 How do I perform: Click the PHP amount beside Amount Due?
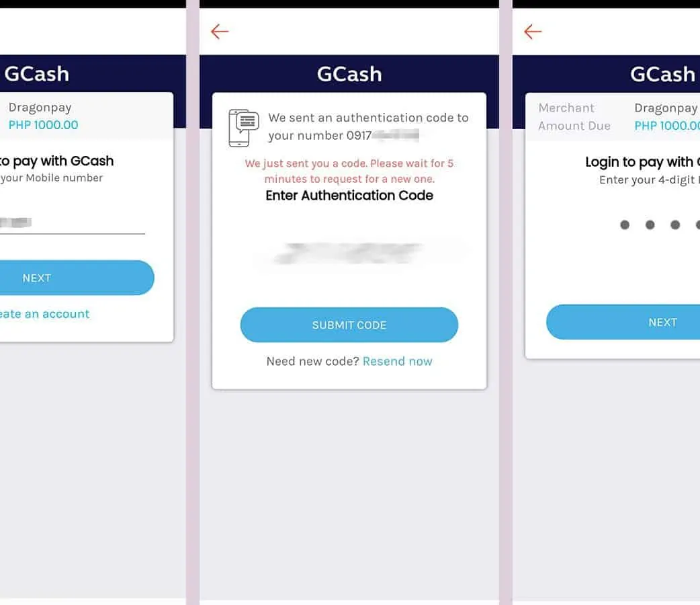point(666,126)
